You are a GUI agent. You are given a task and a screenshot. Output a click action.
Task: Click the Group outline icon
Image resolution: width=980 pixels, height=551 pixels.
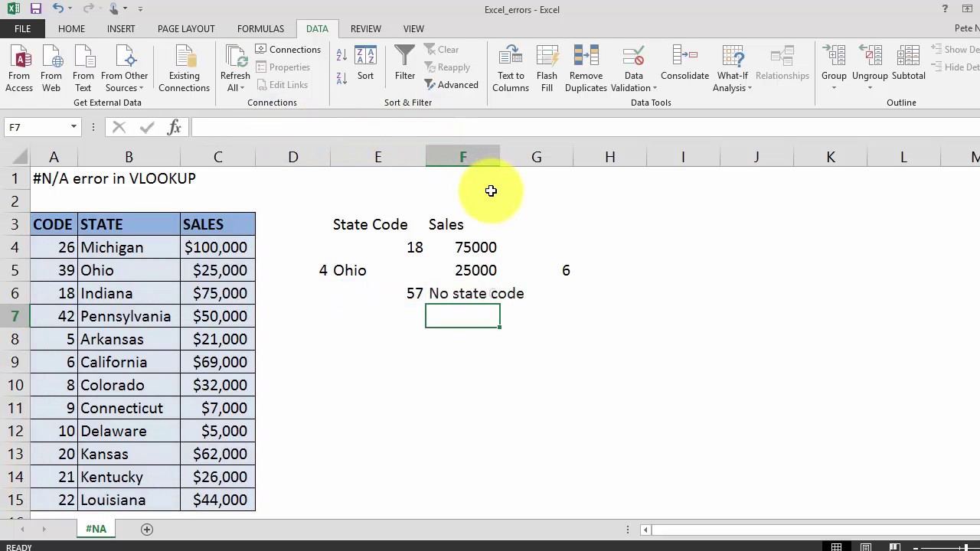pos(834,57)
